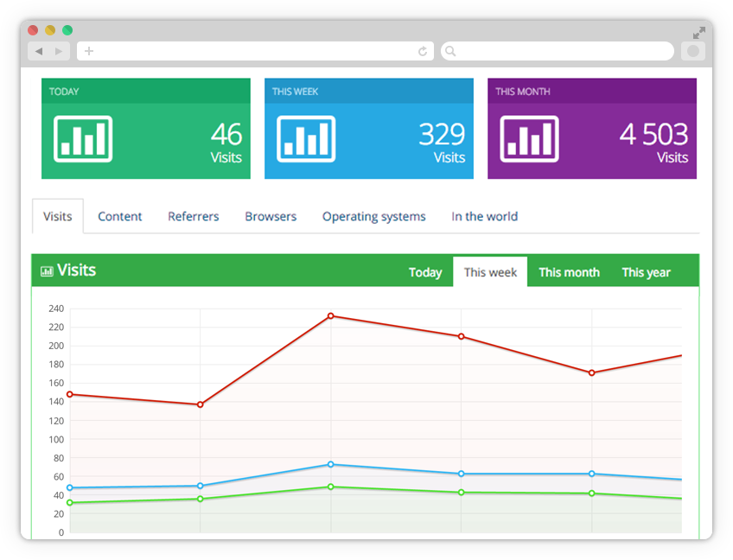Click the green maximize window dot

[x=67, y=30]
